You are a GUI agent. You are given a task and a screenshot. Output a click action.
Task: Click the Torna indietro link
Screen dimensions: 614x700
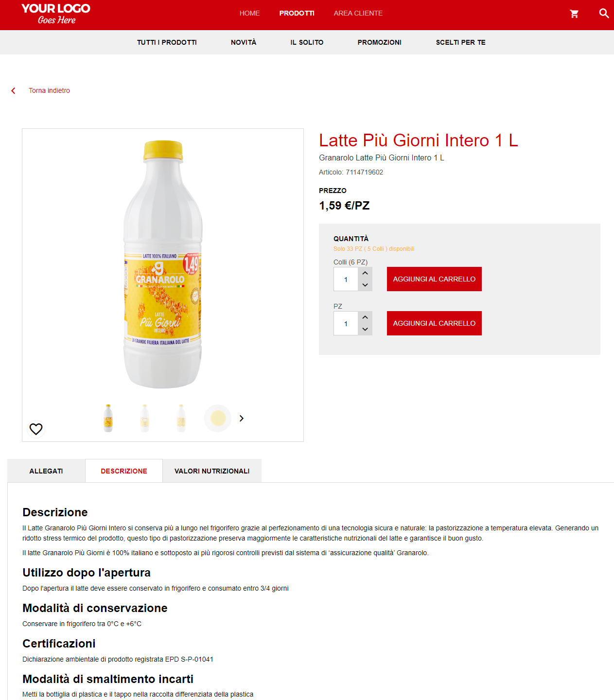pos(49,90)
